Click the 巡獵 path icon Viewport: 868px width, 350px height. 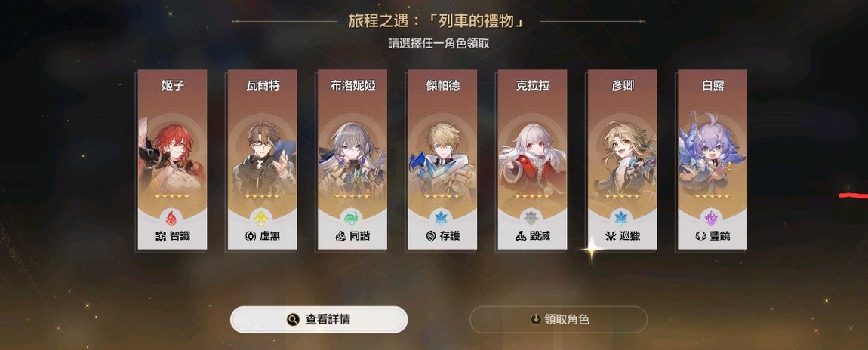click(611, 236)
